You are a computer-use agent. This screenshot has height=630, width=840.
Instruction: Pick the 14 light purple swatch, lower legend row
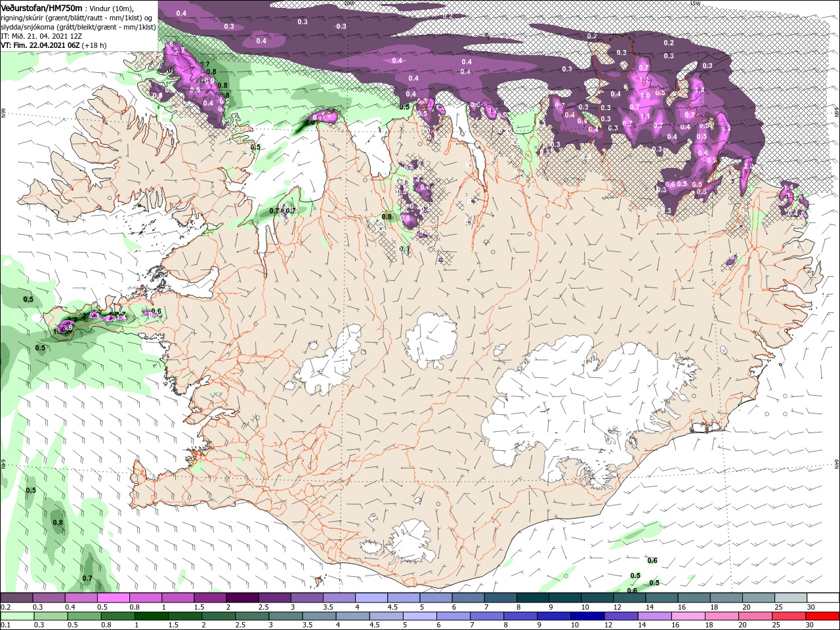(x=655, y=616)
